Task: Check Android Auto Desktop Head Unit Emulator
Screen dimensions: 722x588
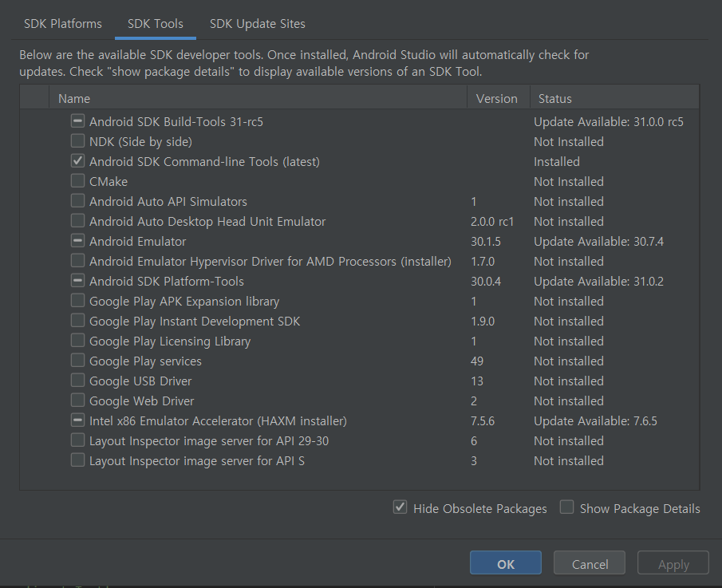Action: point(78,221)
